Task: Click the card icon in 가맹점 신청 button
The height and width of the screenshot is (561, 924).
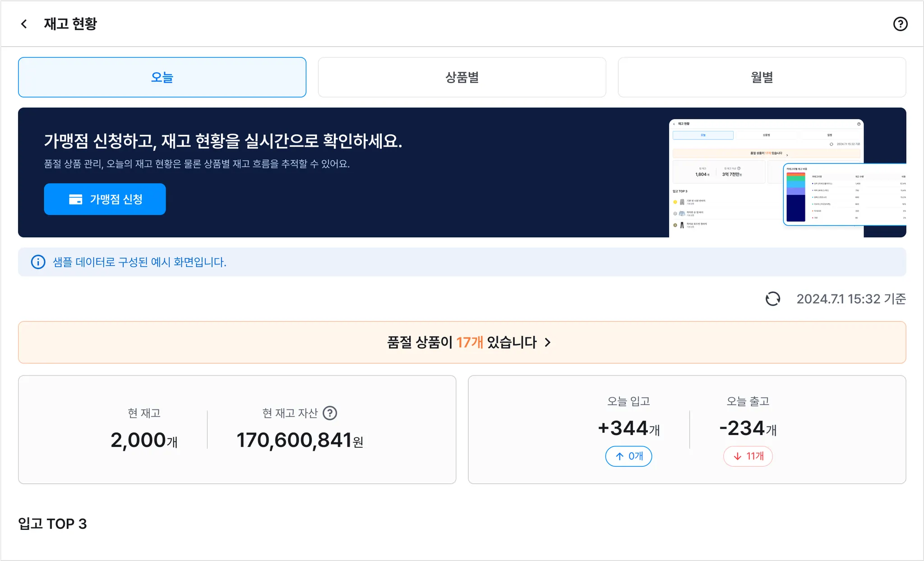Action: tap(75, 199)
